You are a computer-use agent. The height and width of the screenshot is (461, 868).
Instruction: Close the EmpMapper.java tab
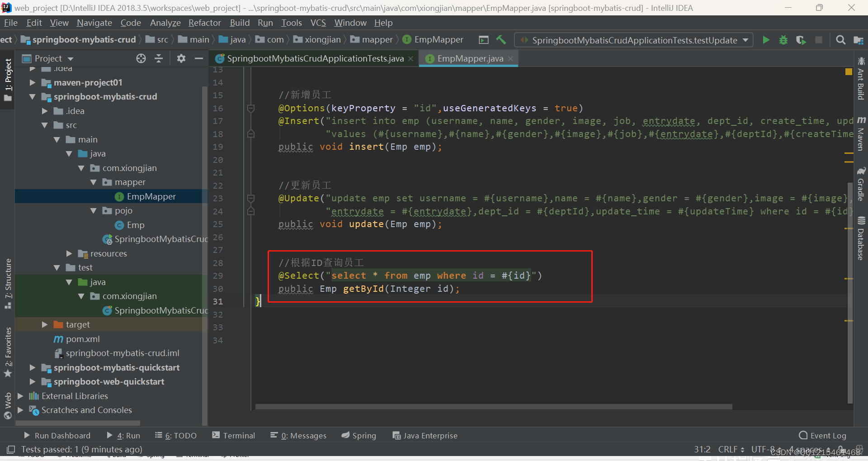(x=510, y=59)
